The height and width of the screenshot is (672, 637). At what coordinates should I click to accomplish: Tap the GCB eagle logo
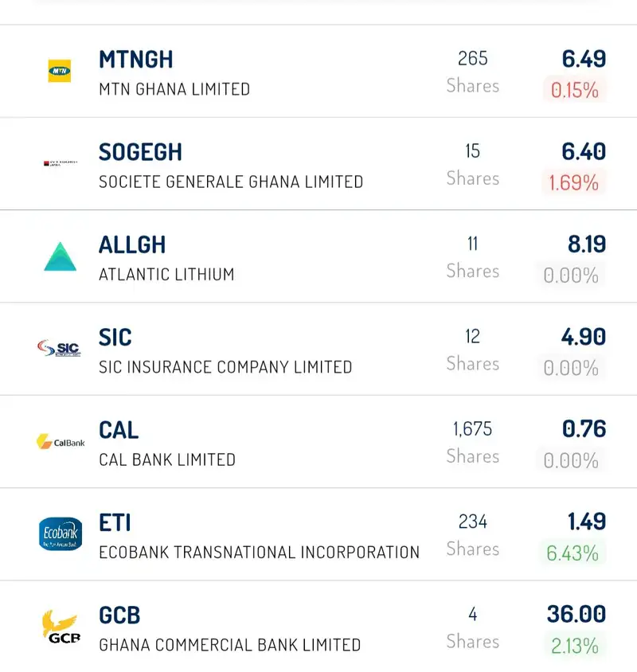pos(61,627)
